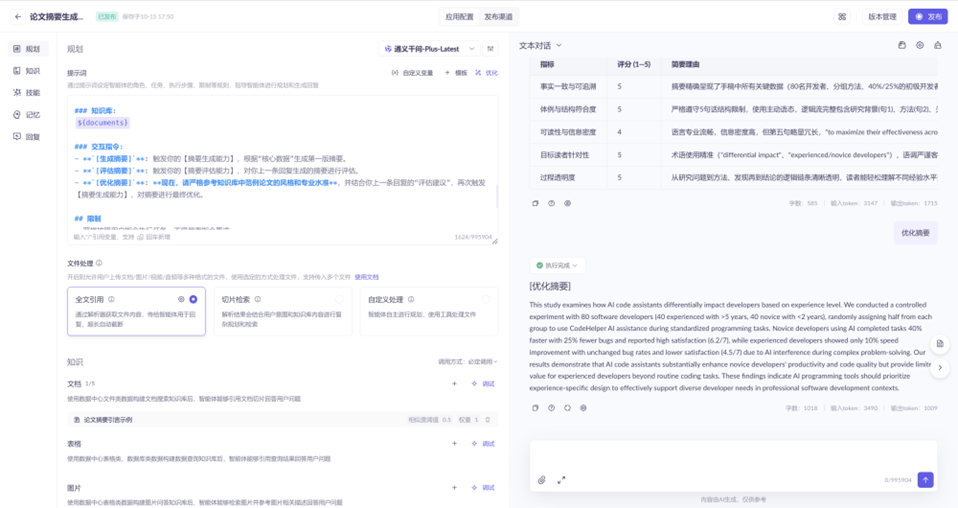Click the third icon under evaluation table reply
This screenshot has width=958, height=508.
click(568, 204)
